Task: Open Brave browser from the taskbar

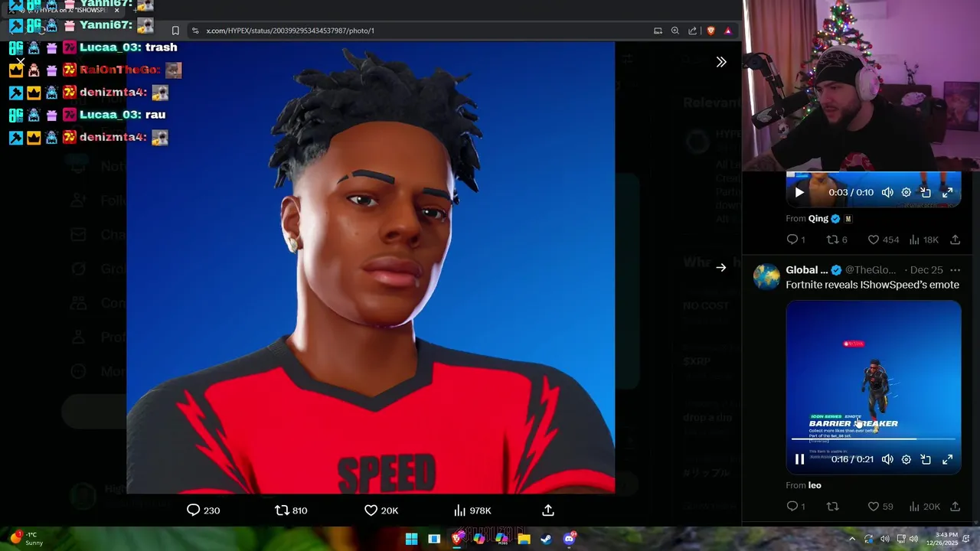Action: tap(457, 539)
